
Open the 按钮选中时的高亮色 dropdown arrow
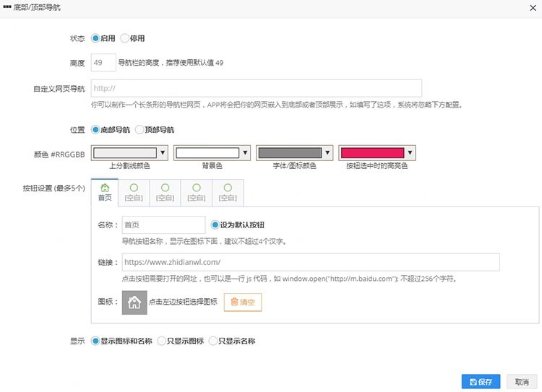(x=410, y=152)
